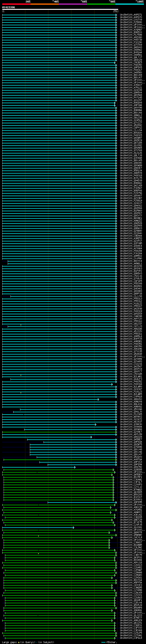
Task: Click the end position label 251
Action: [115, 11]
